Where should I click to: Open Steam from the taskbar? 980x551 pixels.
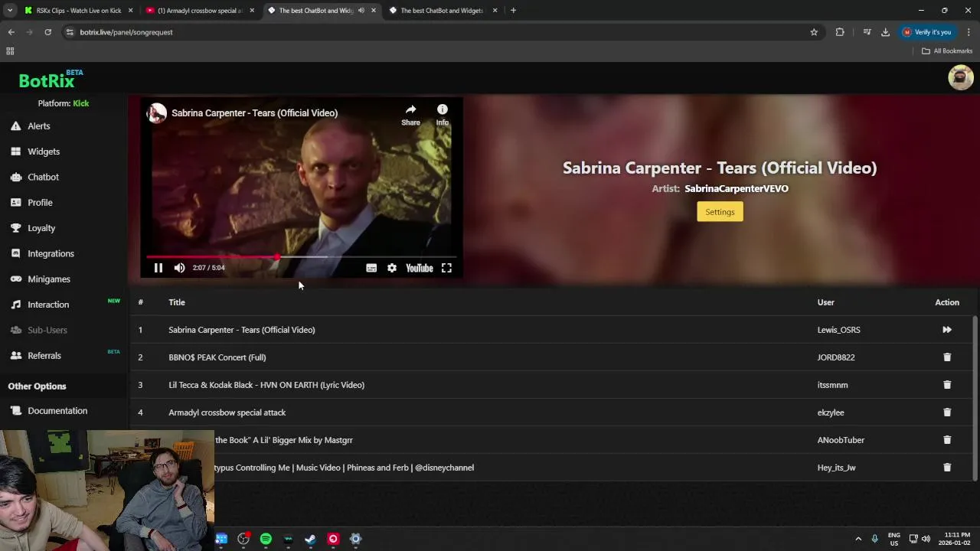(x=310, y=539)
